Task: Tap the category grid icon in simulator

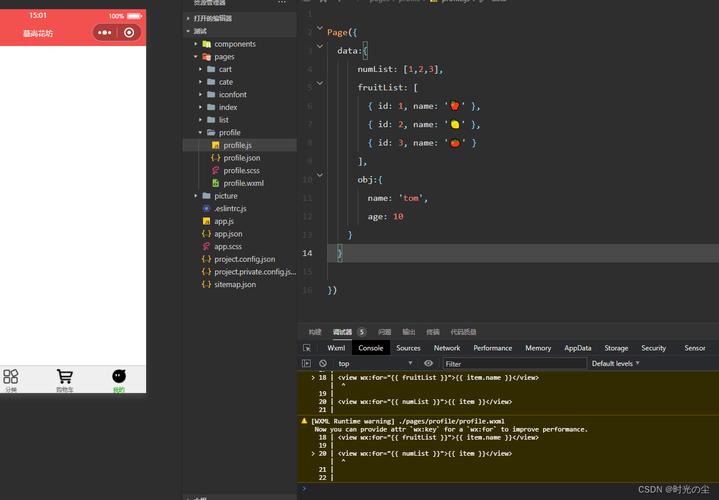Action: (11, 377)
